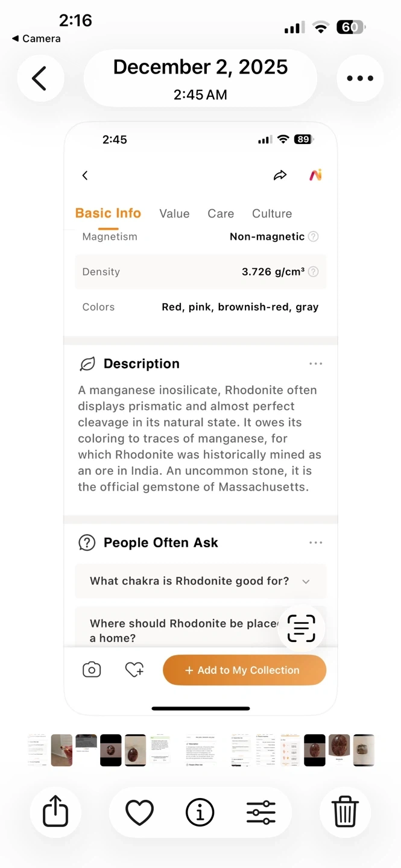Tap the live text scan icon
401x868 pixels.
click(301, 629)
